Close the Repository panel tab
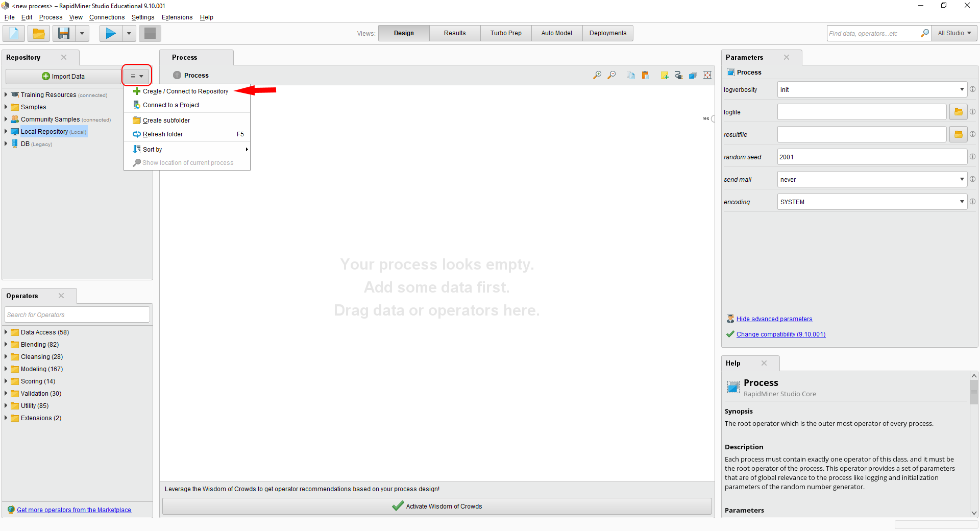This screenshot has width=980, height=531. point(64,57)
